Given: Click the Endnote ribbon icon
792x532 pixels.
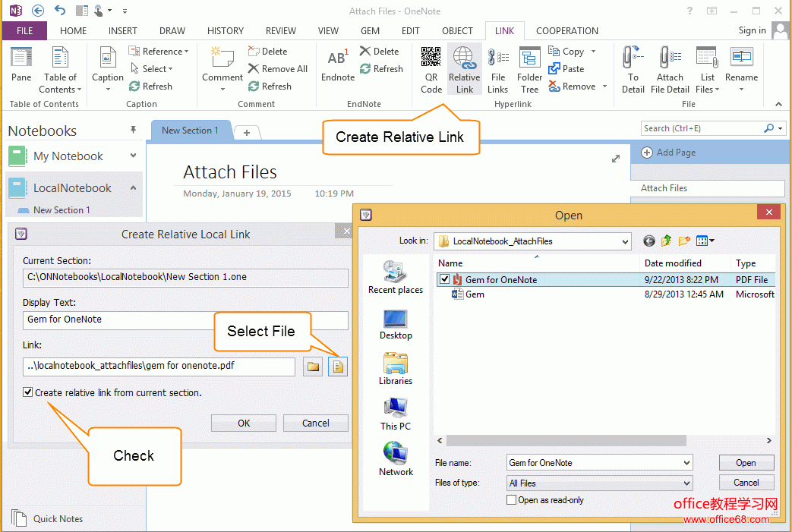Looking at the screenshot, I should click(338, 66).
